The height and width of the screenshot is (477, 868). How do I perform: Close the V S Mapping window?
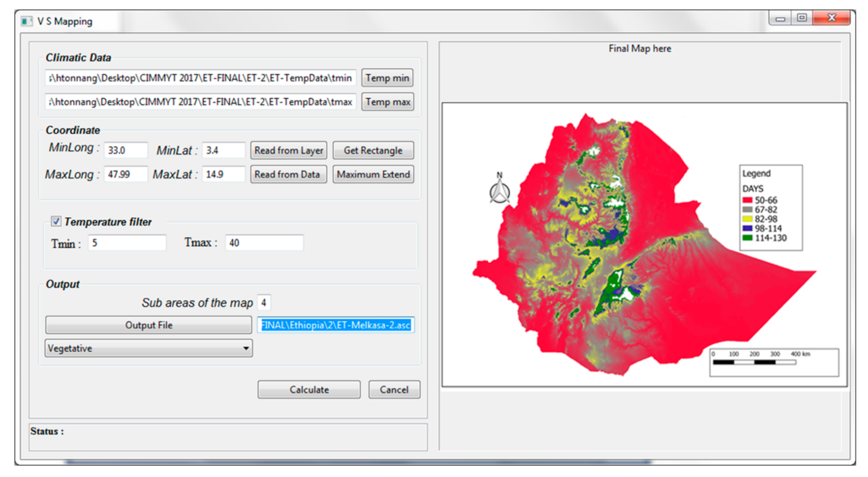[x=832, y=18]
